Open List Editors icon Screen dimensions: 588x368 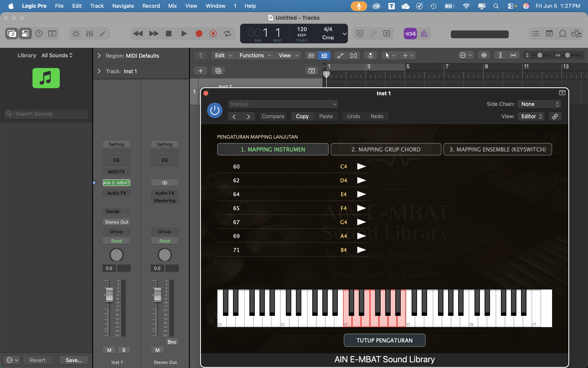536,34
